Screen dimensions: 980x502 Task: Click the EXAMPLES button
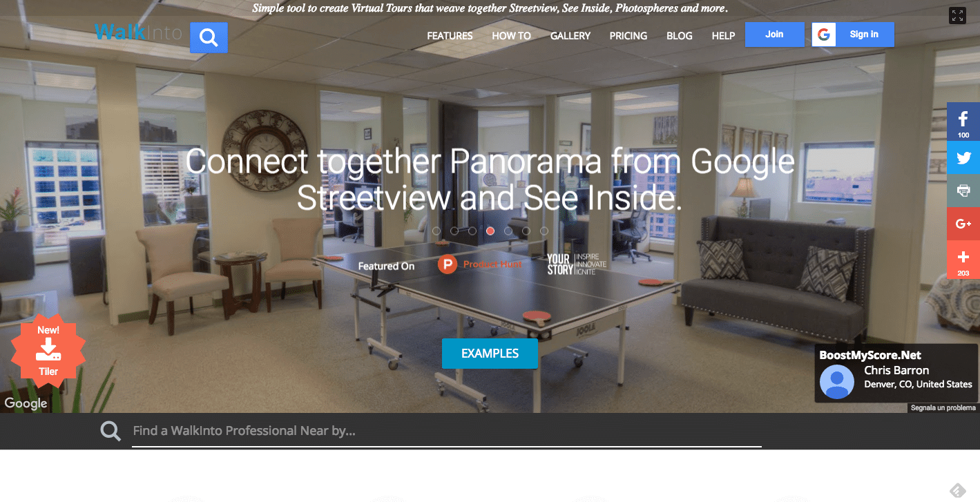(490, 354)
